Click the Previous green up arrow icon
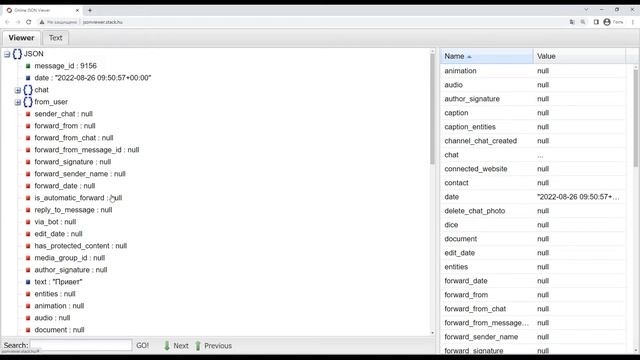 (x=198, y=346)
